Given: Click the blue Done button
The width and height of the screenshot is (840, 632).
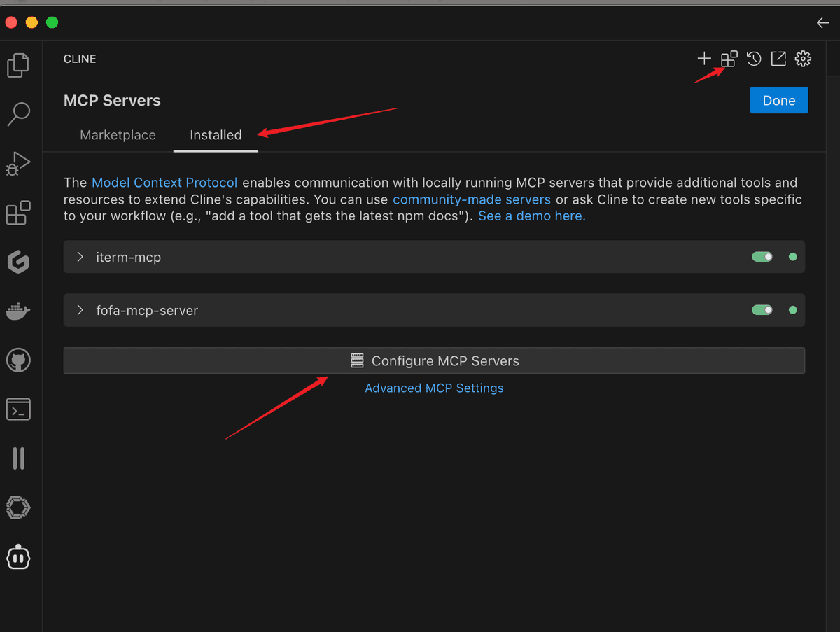Looking at the screenshot, I should click(x=779, y=100).
